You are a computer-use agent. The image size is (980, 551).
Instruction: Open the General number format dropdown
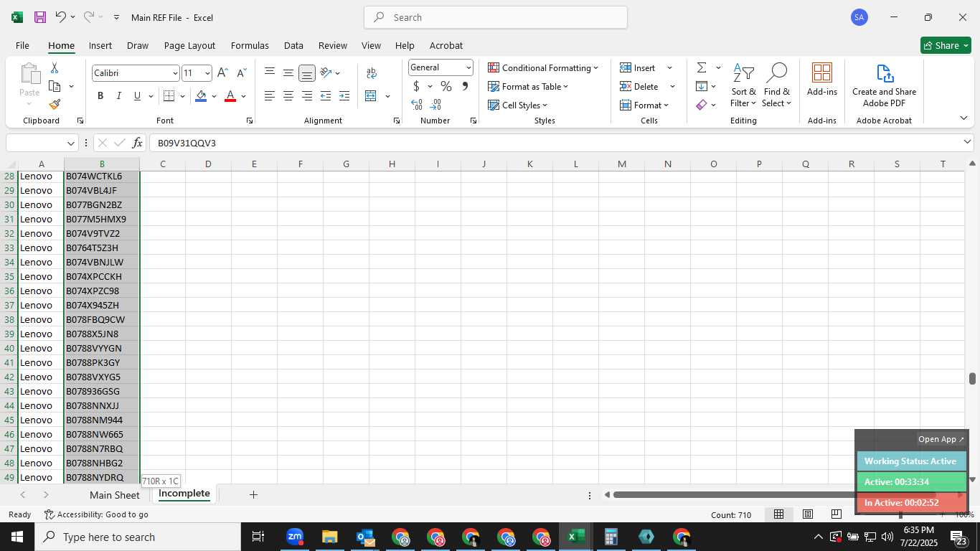pos(468,67)
